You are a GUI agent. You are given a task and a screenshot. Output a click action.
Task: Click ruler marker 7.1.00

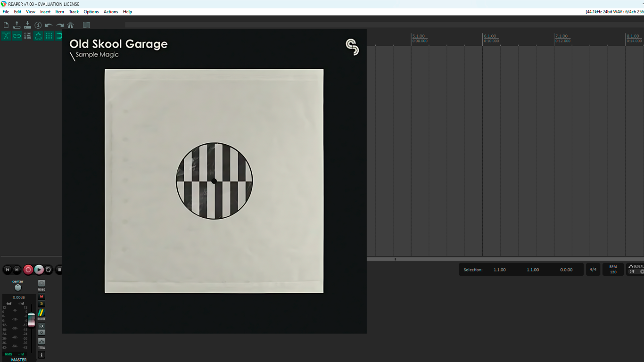point(561,36)
